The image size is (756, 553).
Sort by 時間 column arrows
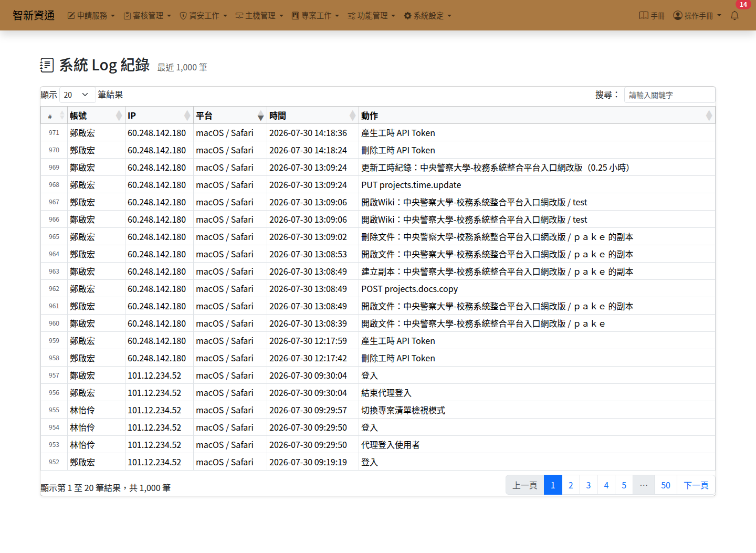tap(353, 116)
